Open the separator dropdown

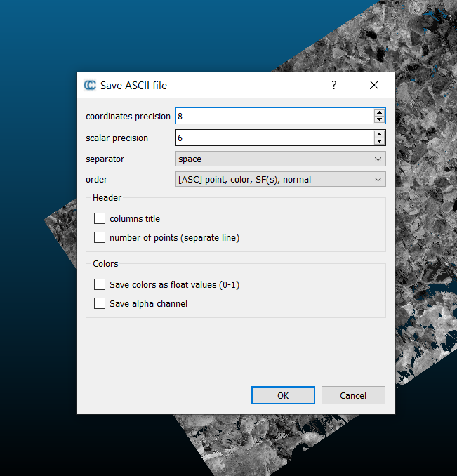[x=281, y=159]
